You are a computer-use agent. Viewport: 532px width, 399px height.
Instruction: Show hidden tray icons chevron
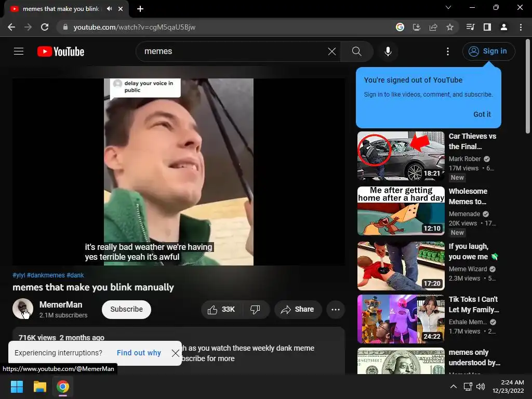[453, 387]
